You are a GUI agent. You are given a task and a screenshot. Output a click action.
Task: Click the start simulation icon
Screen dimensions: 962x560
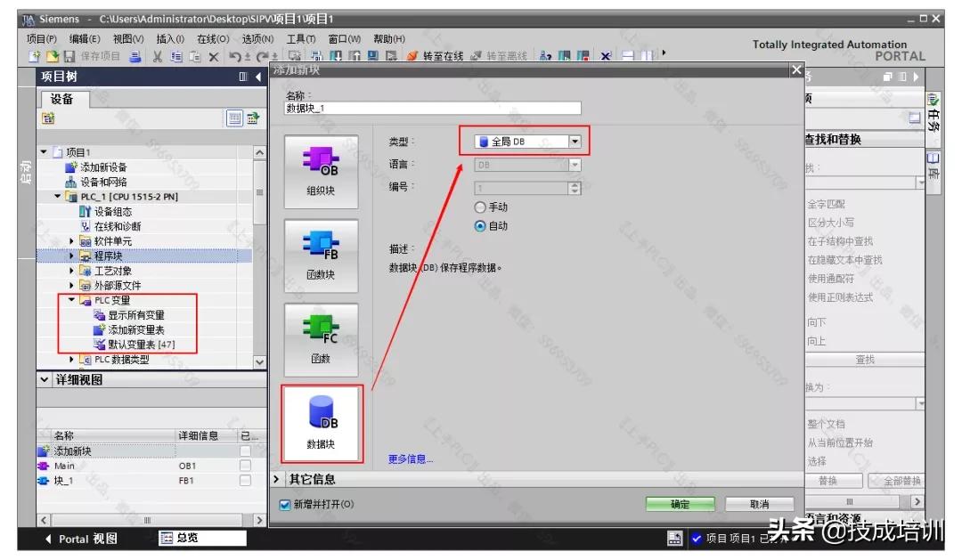point(373,56)
